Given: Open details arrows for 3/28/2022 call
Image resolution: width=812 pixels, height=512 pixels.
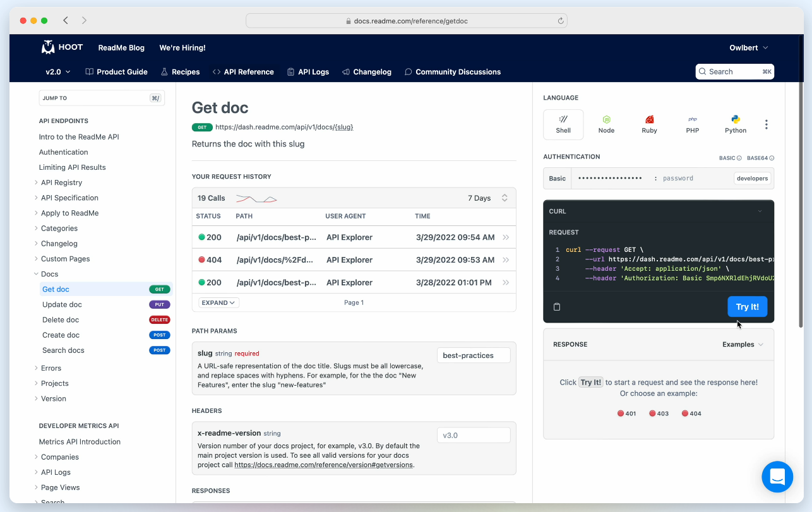Looking at the screenshot, I should (x=506, y=283).
